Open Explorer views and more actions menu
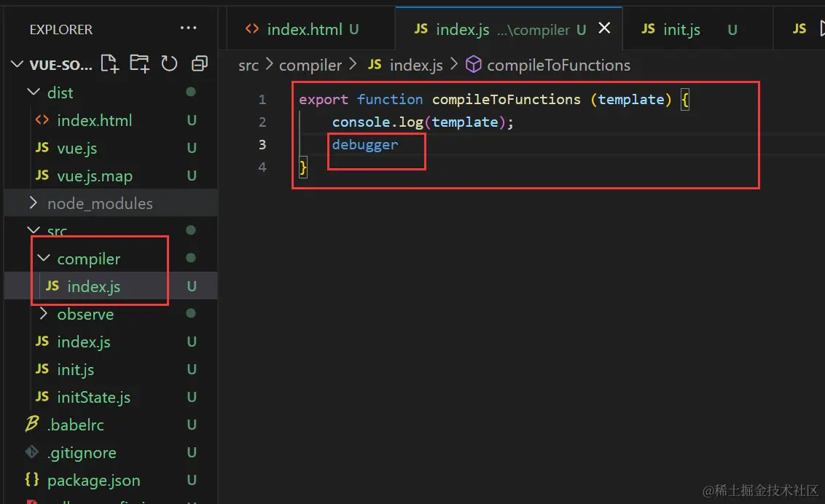Screen dimensions: 825x504 (x=188, y=28)
